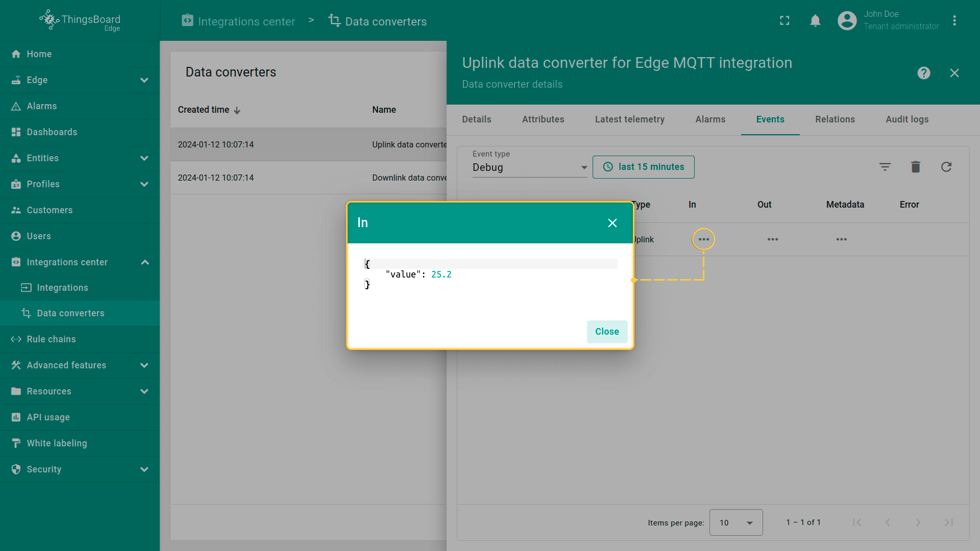Open the Metadata column ellipsis
The width and height of the screenshot is (980, 551).
click(x=841, y=239)
